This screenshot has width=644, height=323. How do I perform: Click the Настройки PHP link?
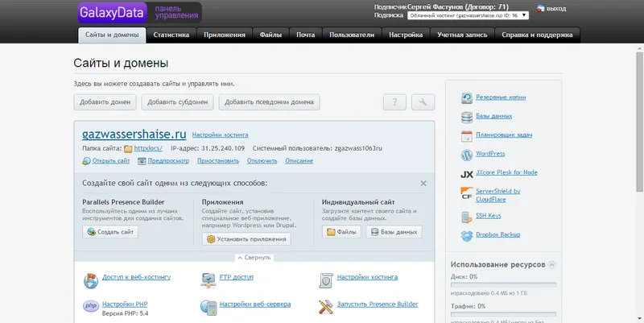125,304
